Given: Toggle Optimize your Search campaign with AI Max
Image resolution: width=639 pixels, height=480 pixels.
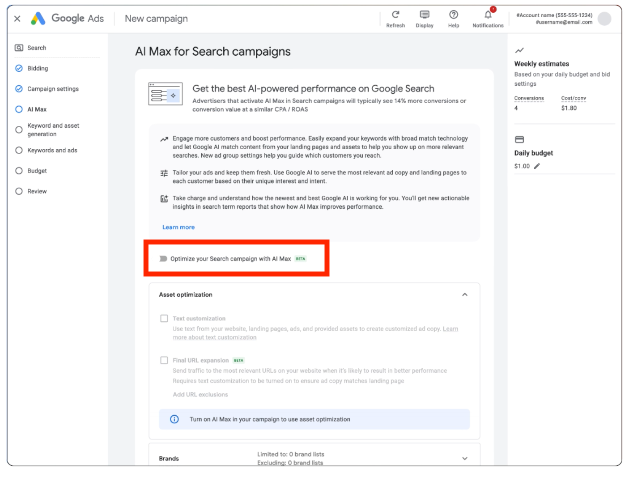Looking at the screenshot, I should coord(163,259).
